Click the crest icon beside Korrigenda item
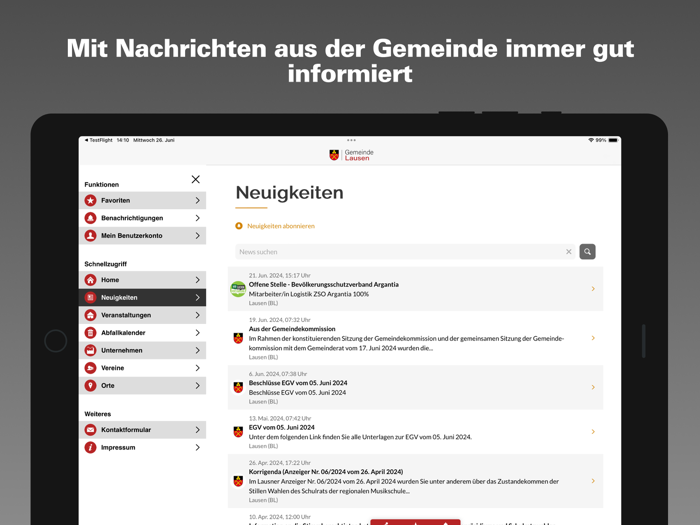This screenshot has width=700, height=525. tap(238, 481)
